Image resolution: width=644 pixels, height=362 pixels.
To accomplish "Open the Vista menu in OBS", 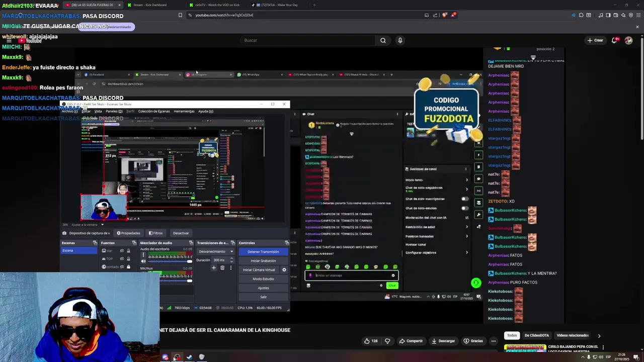I will pyautogui.click(x=98, y=111).
